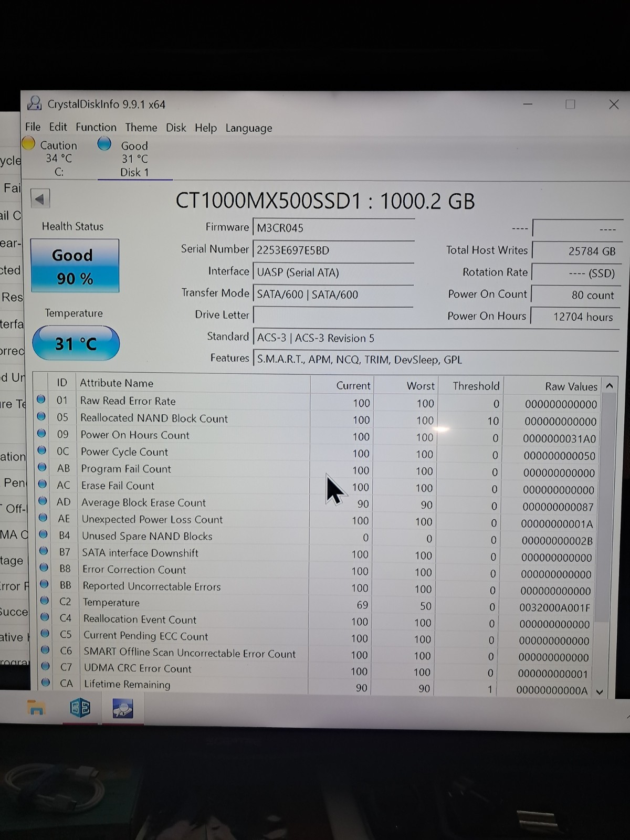Image resolution: width=630 pixels, height=840 pixels.
Task: Open the Disk menu
Action: (x=176, y=128)
